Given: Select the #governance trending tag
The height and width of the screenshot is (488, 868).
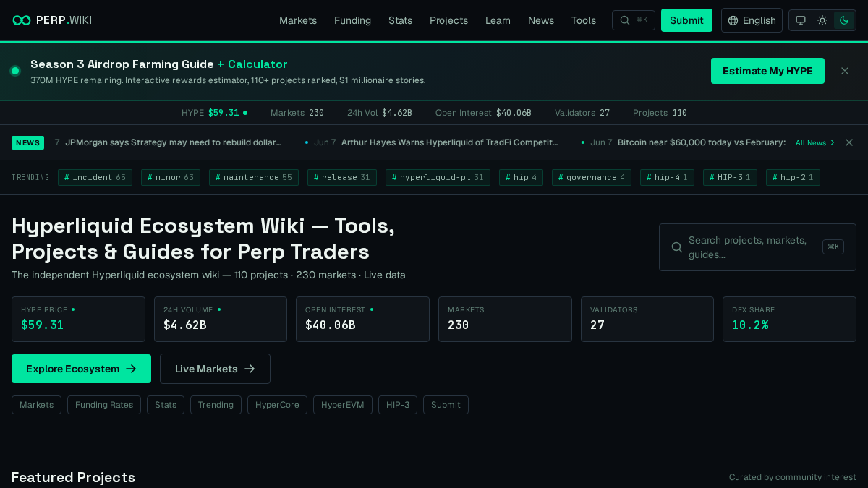Looking at the screenshot, I should coord(592,177).
